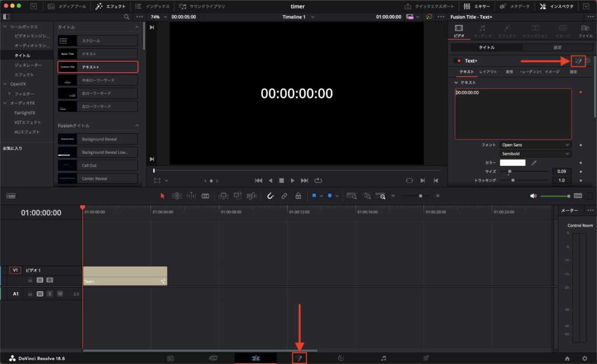Open the Semibold font style dropdown
The height and width of the screenshot is (364, 597).
pos(535,154)
